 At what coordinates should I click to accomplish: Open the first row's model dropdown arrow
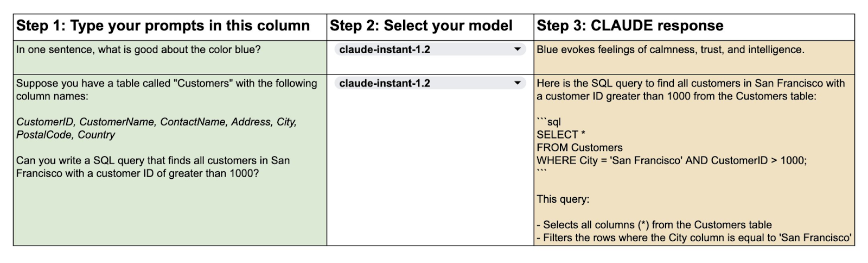coord(517,49)
